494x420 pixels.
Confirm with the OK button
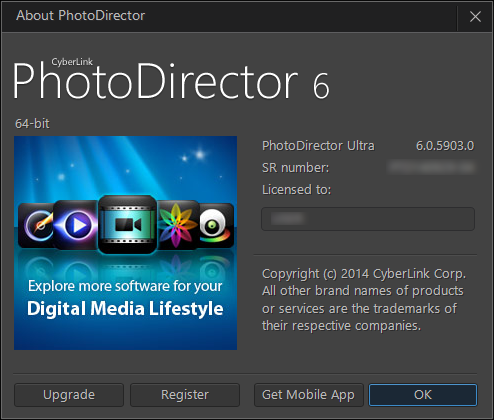(423, 395)
